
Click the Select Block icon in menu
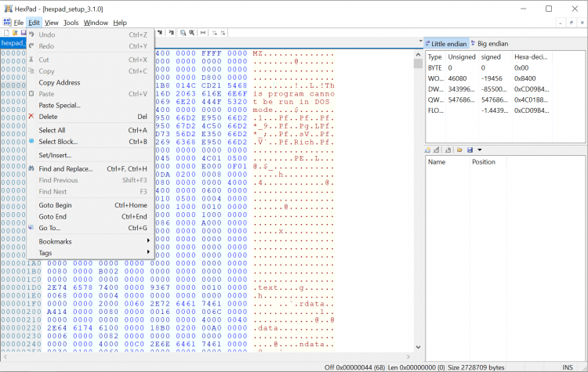(x=31, y=142)
